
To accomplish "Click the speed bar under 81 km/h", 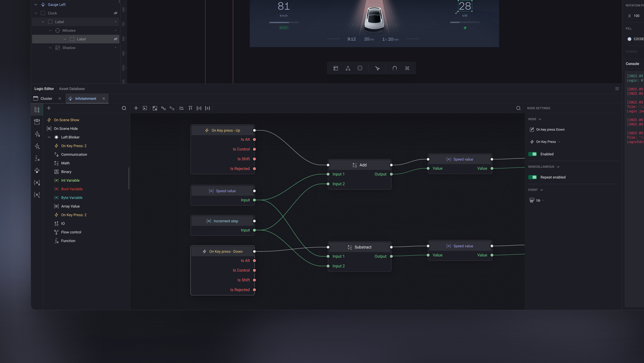I will click(284, 22).
